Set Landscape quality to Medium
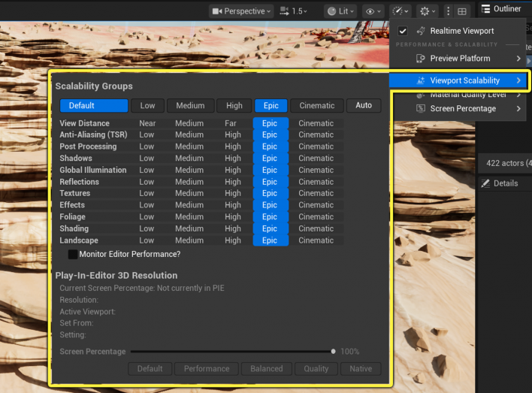 click(x=189, y=240)
